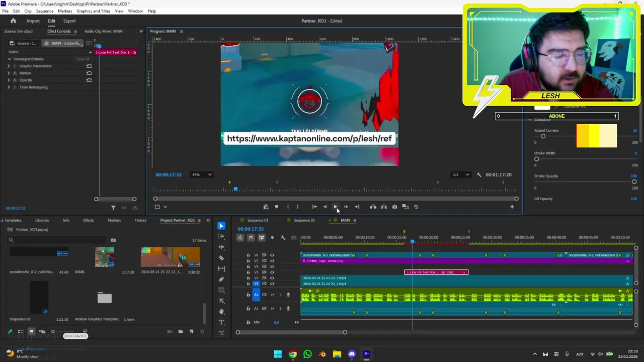Select the Ripple Edit tool
644x362 pixels.
pos(221,247)
